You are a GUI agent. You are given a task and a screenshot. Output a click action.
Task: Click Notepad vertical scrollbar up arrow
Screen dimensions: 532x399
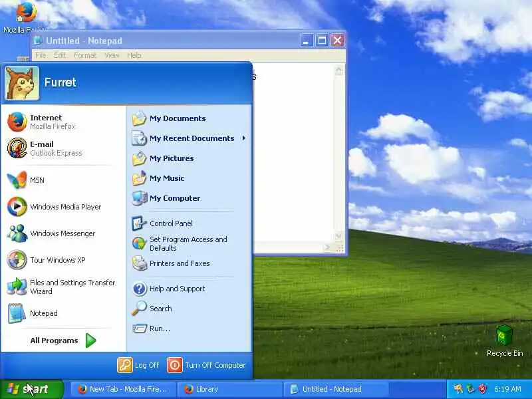click(x=338, y=70)
